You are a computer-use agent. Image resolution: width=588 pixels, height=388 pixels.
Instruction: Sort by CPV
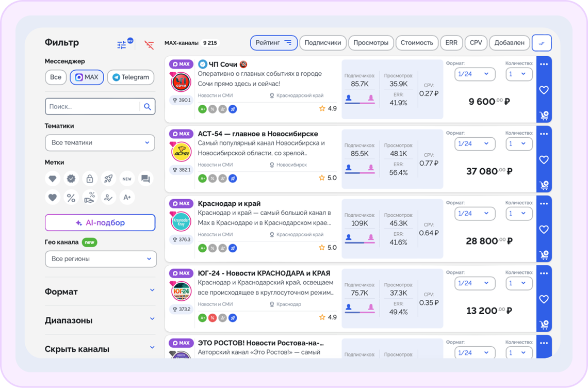[x=476, y=43]
